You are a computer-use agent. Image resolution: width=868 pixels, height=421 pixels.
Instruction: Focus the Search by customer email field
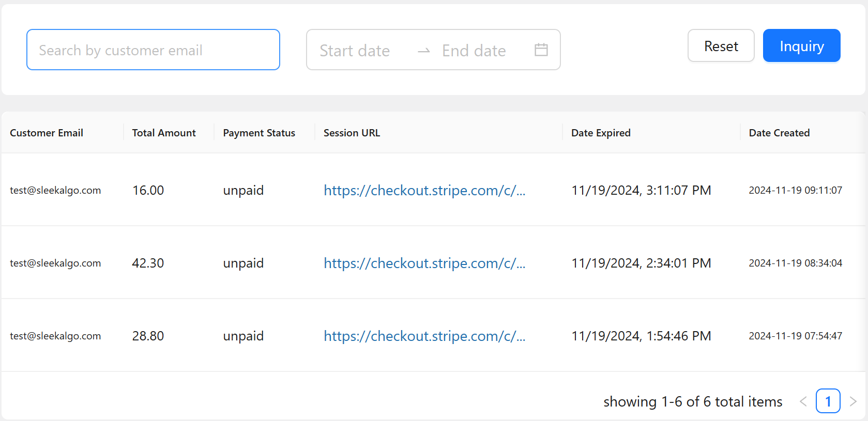point(153,50)
